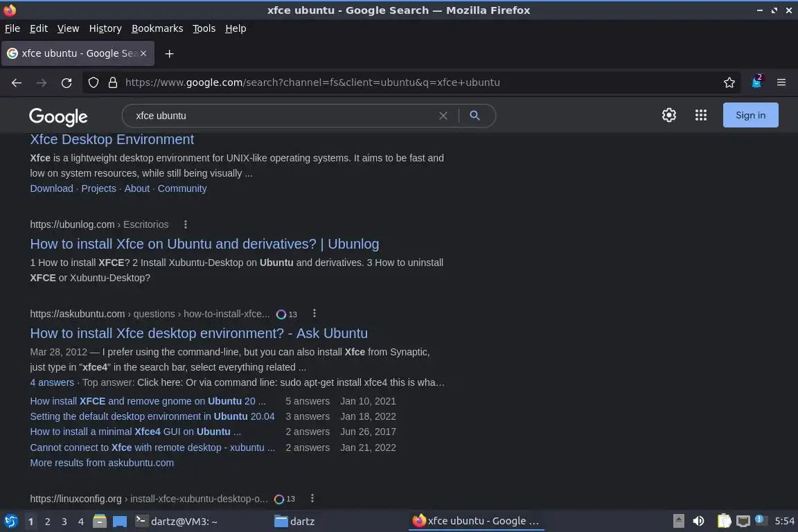Click the update notifier tray icon

(760, 520)
